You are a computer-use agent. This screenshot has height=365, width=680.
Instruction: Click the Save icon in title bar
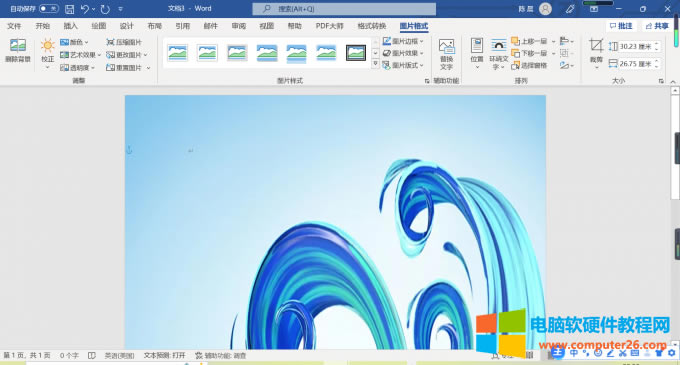69,9
